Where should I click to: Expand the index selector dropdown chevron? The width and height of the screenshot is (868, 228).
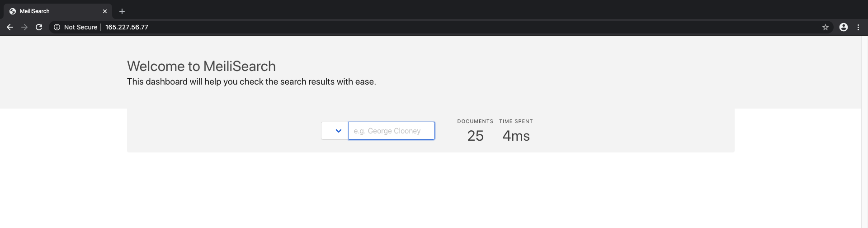[x=338, y=131]
